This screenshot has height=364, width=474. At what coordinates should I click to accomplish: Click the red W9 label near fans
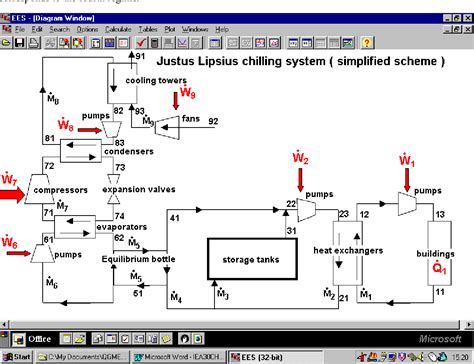point(187,91)
